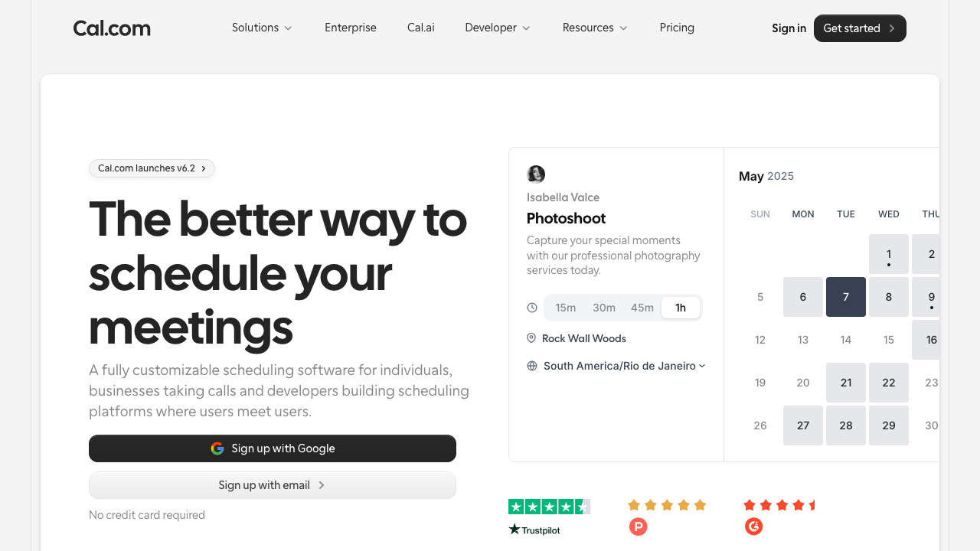Click the Cal.com logo in the header
The width and height of the screenshot is (980, 551).
(112, 28)
